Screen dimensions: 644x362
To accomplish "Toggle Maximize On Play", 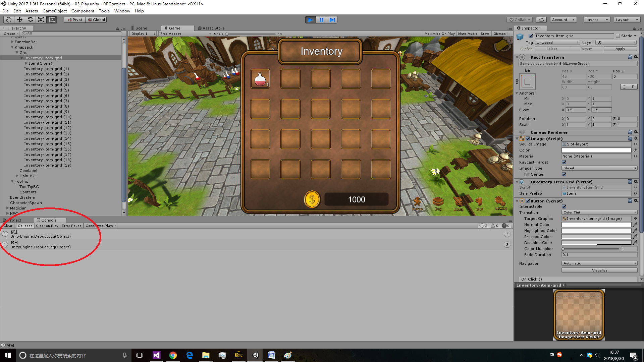I will coord(439,34).
